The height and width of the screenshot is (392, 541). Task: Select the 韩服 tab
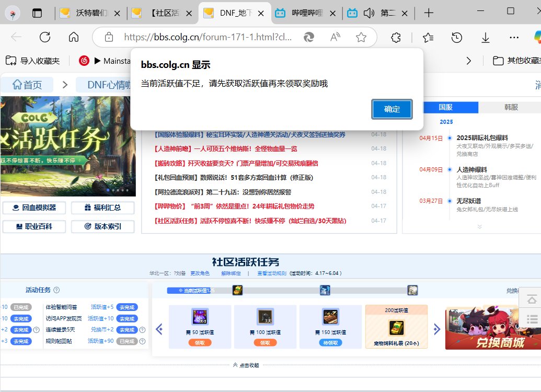(x=511, y=107)
